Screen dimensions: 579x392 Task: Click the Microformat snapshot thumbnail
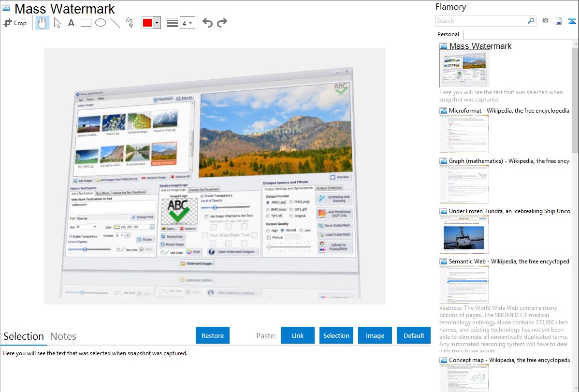[x=464, y=134]
